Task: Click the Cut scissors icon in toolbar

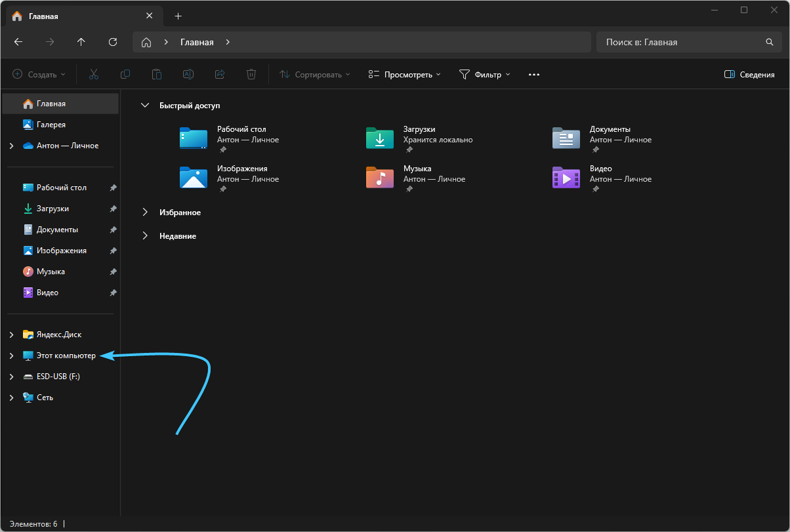Action: [94, 75]
